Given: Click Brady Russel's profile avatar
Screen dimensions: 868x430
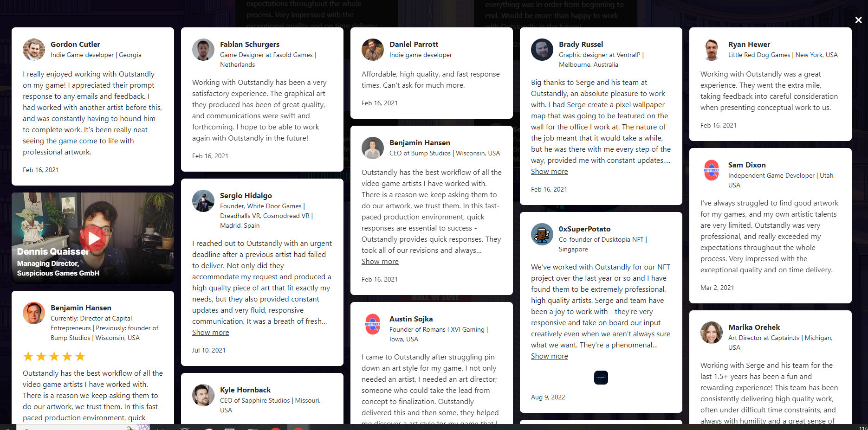Looking at the screenshot, I should click(x=542, y=50).
